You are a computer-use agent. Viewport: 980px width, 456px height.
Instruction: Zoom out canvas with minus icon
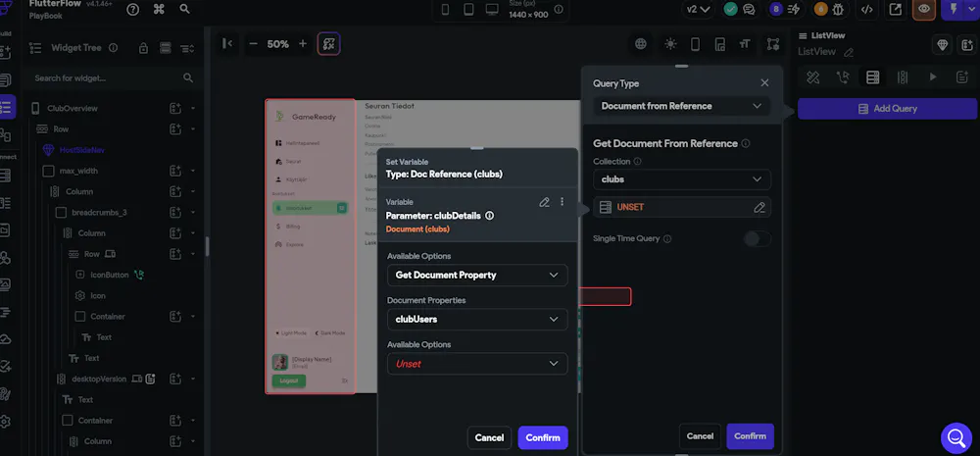pos(253,44)
